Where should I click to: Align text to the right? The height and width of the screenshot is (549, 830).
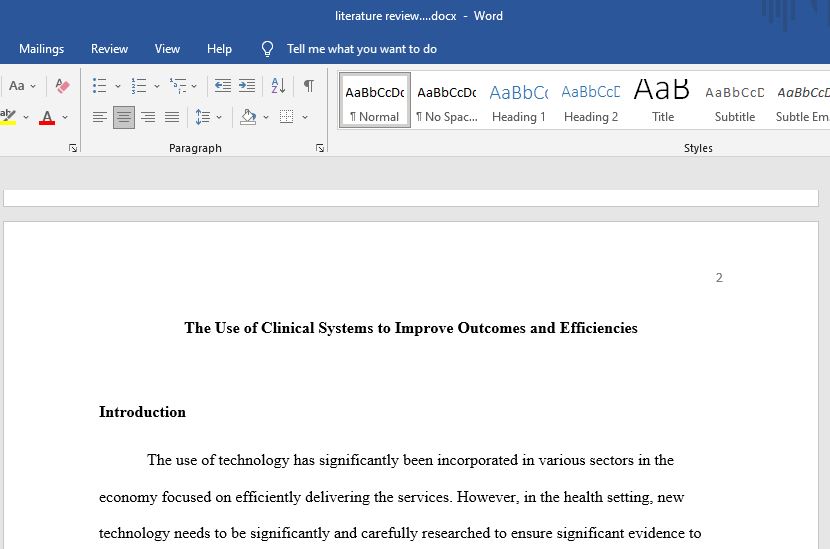[x=148, y=117]
